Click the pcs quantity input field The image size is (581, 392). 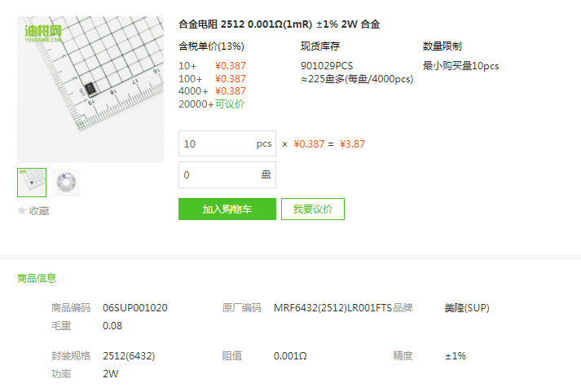(x=227, y=143)
